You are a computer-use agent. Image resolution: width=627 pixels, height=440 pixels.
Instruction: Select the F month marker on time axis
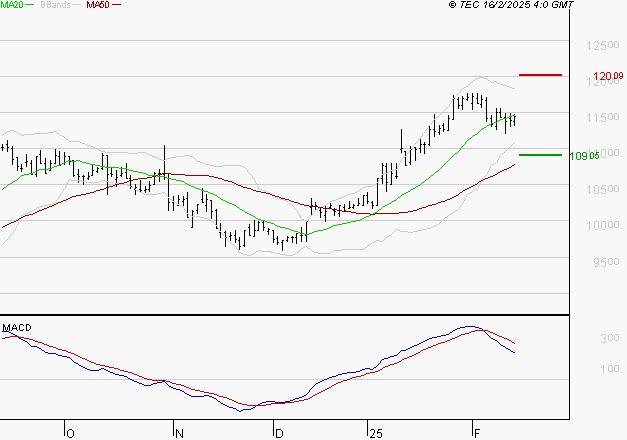(477, 434)
